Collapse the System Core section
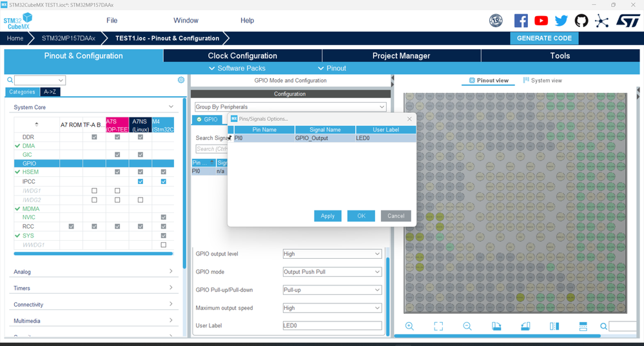The height and width of the screenshot is (346, 644). [x=171, y=107]
